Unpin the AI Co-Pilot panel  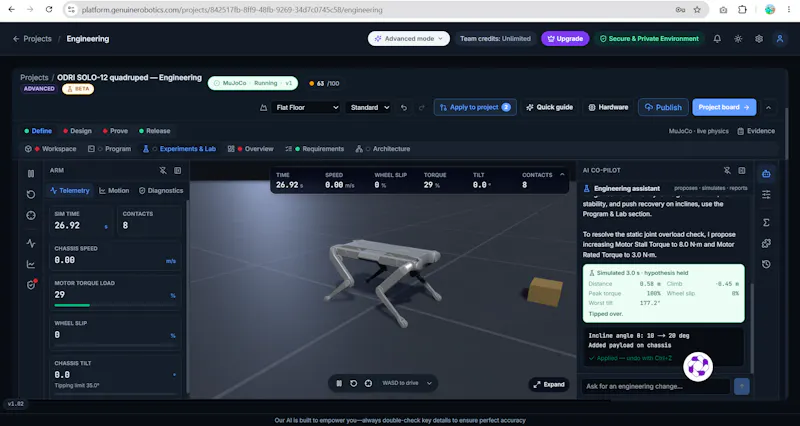point(727,170)
